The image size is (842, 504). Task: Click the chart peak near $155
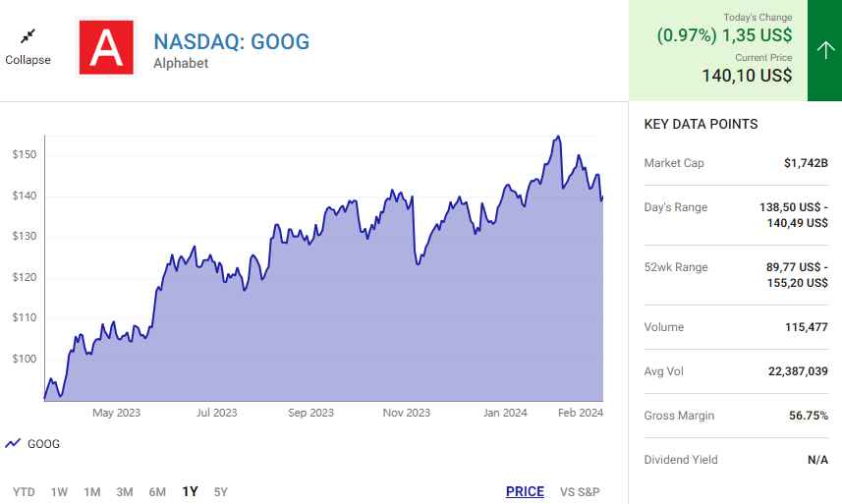(x=558, y=137)
